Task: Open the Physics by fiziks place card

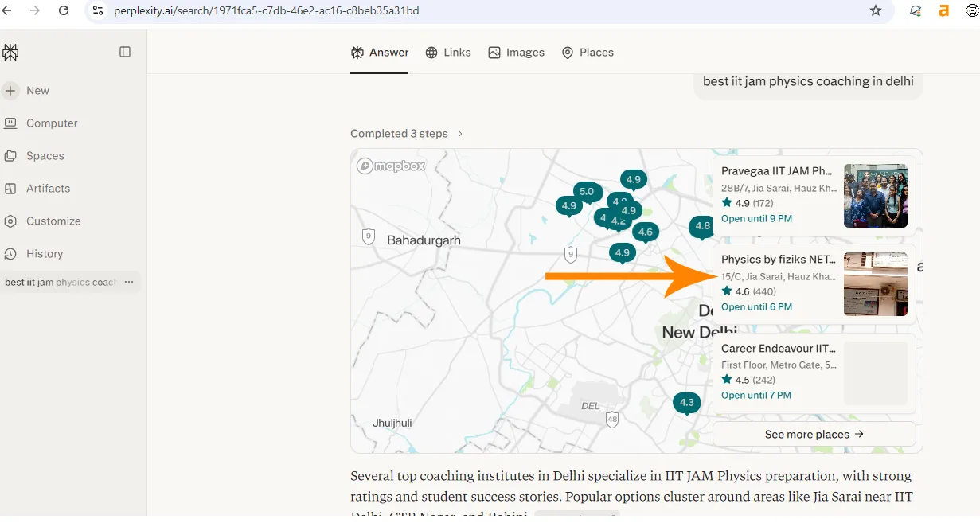Action: (x=814, y=283)
